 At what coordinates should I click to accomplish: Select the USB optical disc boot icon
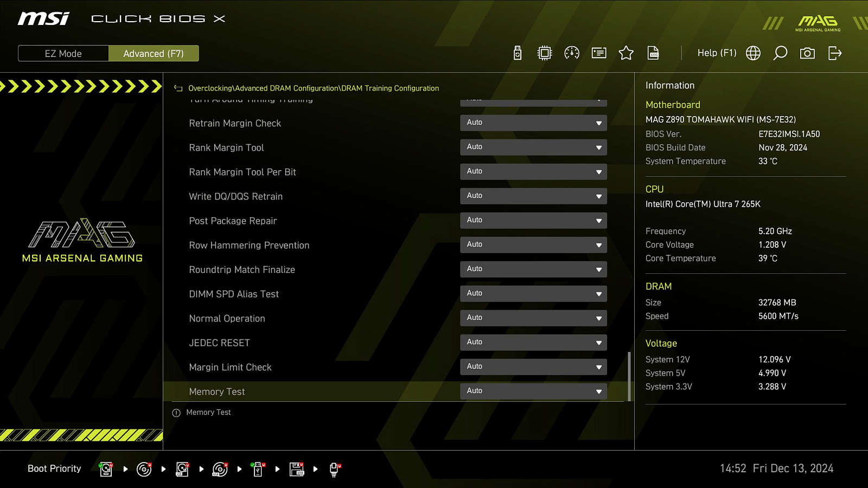click(220, 469)
